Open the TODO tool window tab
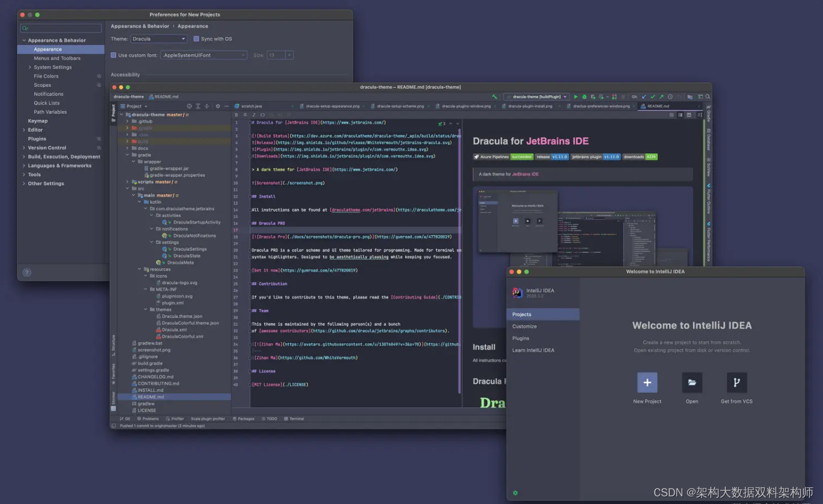The width and height of the screenshot is (823, 504). [x=269, y=419]
